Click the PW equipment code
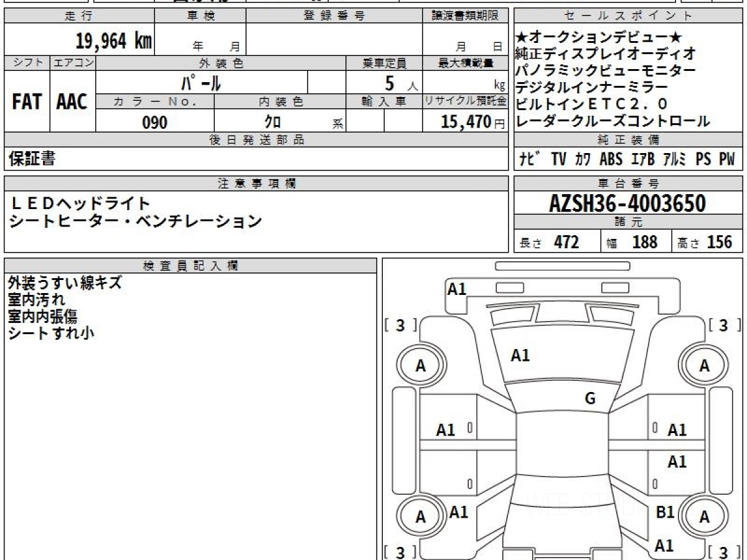 (727, 159)
